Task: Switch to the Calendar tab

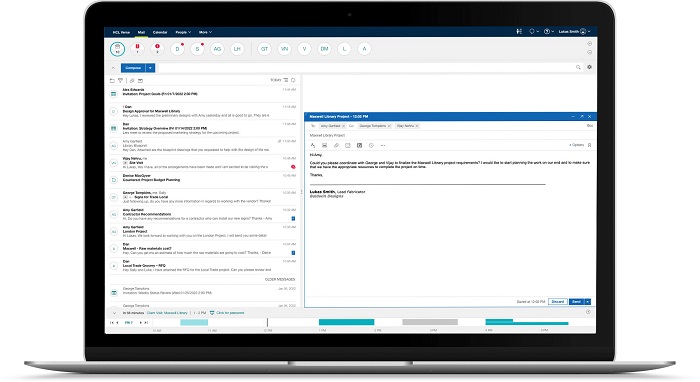Action: pos(160,32)
